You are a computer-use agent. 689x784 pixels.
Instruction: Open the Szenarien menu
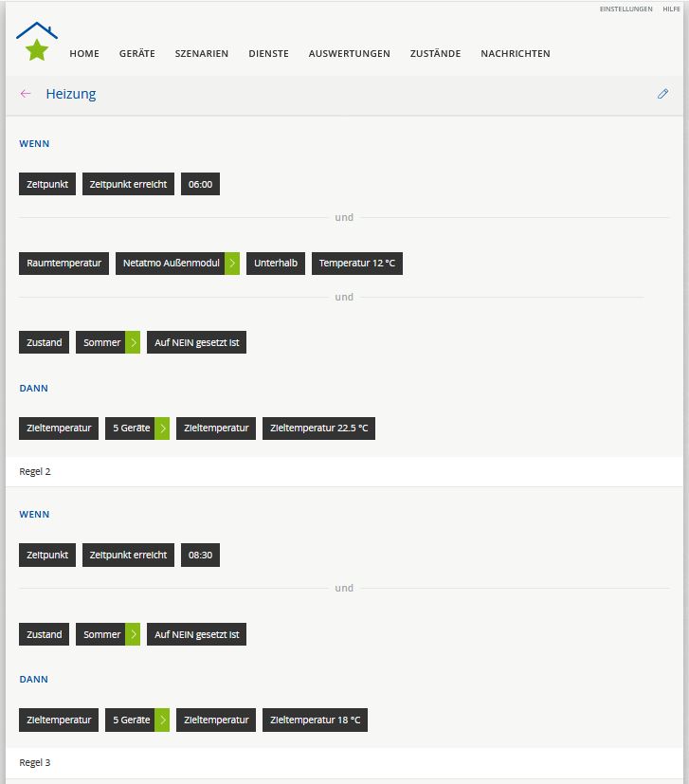[202, 54]
